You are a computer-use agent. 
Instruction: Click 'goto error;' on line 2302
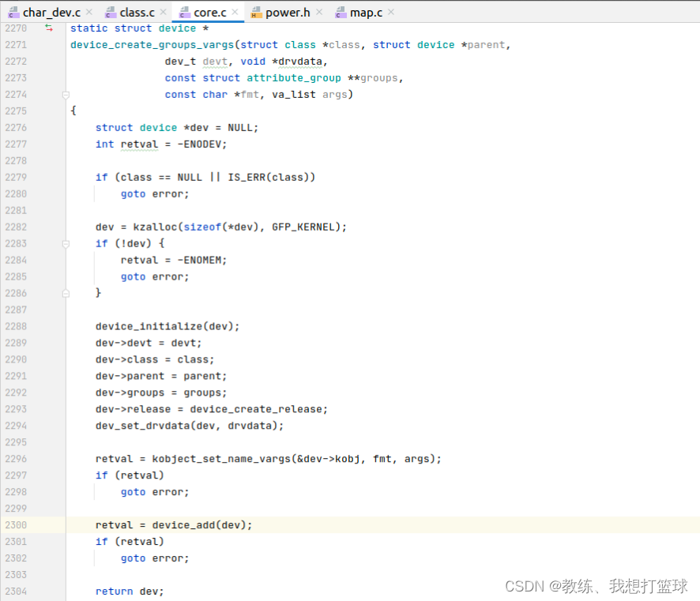[x=155, y=558]
